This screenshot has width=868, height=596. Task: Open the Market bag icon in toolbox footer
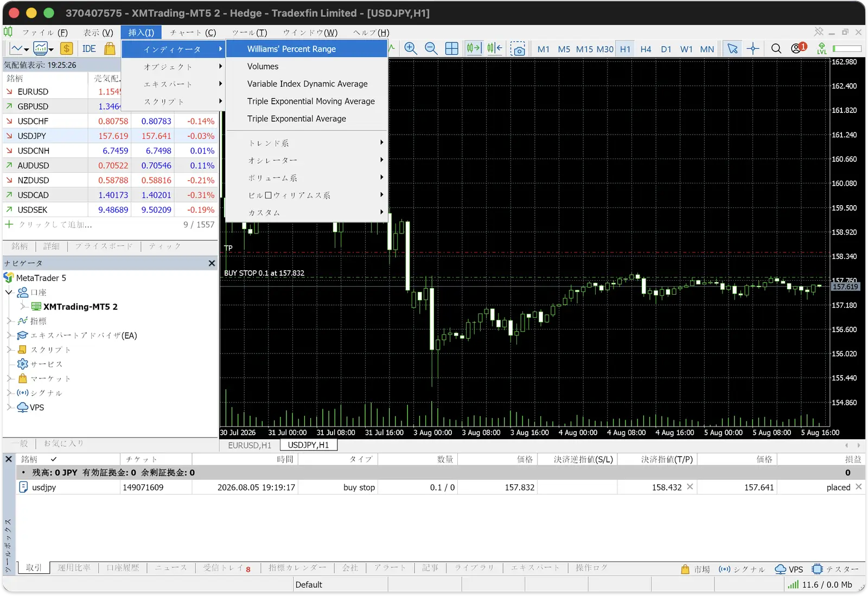pyautogui.click(x=685, y=569)
